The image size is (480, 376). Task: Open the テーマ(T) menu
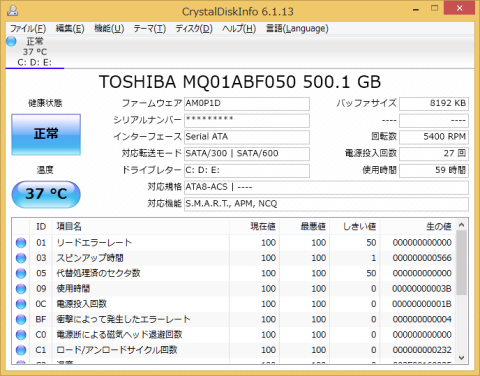pyautogui.click(x=150, y=29)
